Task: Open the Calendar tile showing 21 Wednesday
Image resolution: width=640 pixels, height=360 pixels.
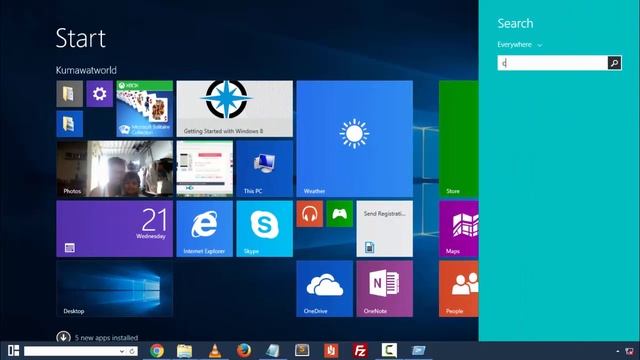Action: click(115, 229)
